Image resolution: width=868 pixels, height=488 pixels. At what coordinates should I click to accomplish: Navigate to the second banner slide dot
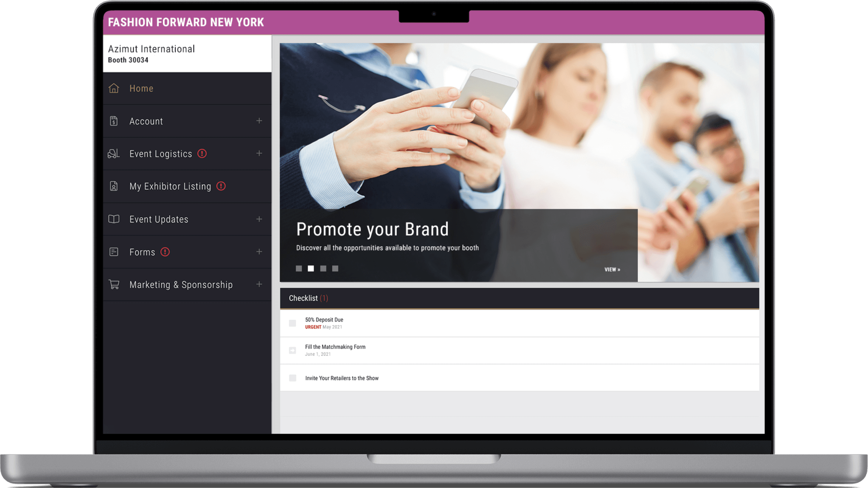click(x=311, y=268)
